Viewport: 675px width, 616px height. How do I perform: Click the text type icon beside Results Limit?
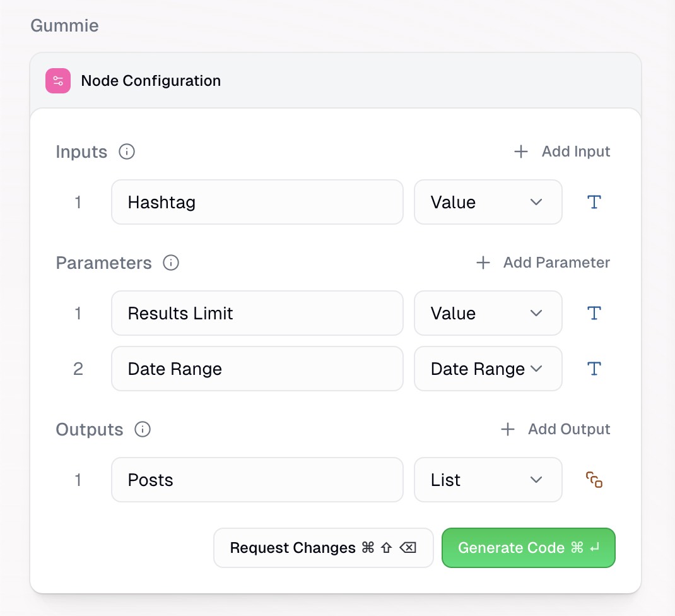click(x=594, y=313)
